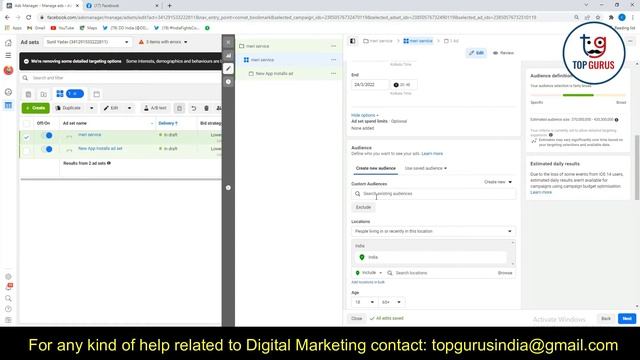This screenshot has width=640, height=360.
Task: Bookmark page with star icon in address bar
Action: (x=598, y=18)
